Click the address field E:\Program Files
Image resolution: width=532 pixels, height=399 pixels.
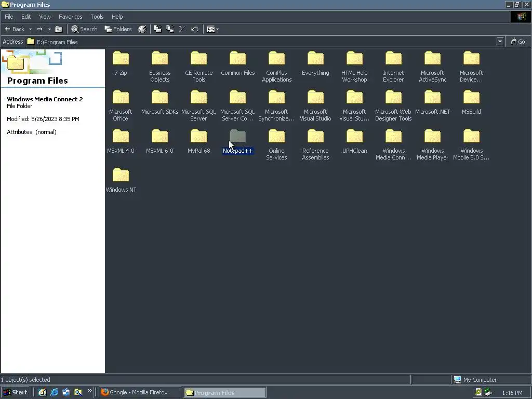pos(261,42)
